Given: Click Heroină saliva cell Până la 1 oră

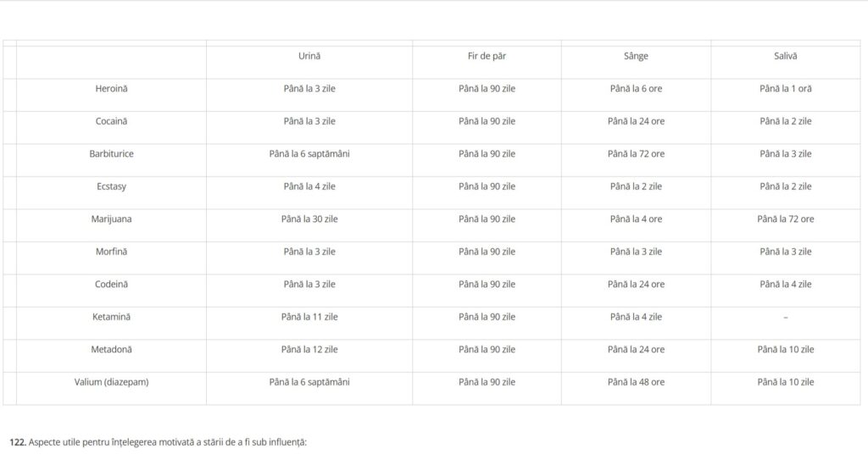Looking at the screenshot, I should [785, 89].
